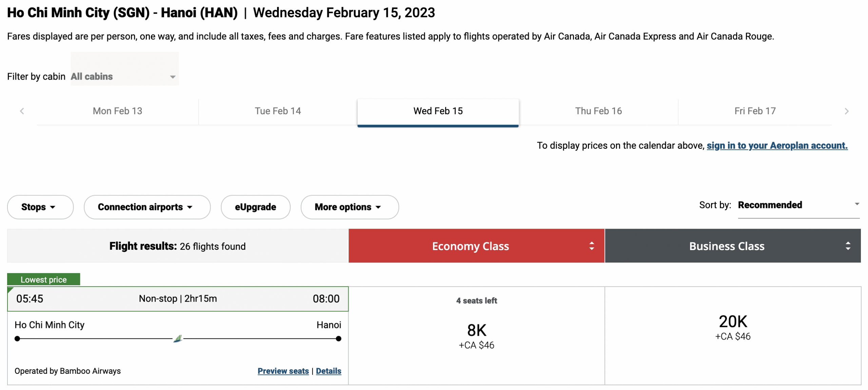Switch to the Thu Feb 16 tab
This screenshot has width=868, height=390.
coord(598,111)
